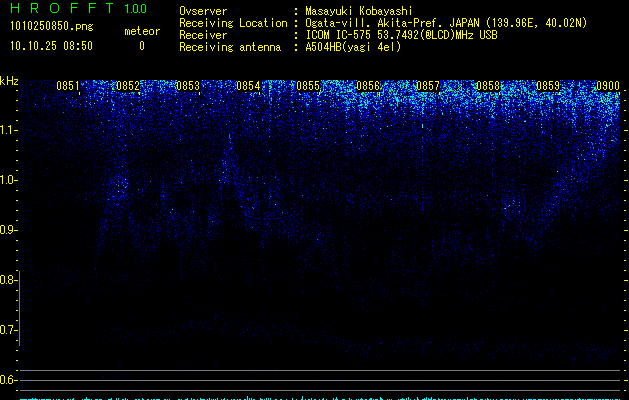The height and width of the screenshot is (400, 629).
Task: Click the antenna value A504HB(yagi 4el)
Action: (x=353, y=47)
